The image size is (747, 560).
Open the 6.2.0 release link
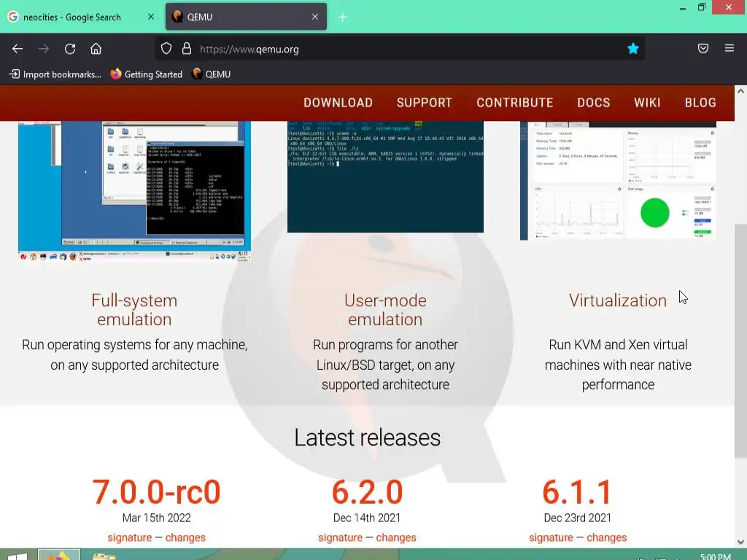(x=368, y=492)
